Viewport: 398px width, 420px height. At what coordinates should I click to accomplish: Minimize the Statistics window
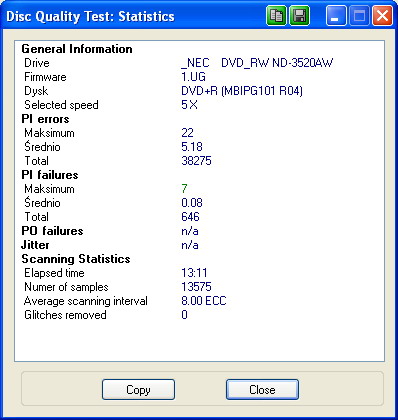(336, 16)
